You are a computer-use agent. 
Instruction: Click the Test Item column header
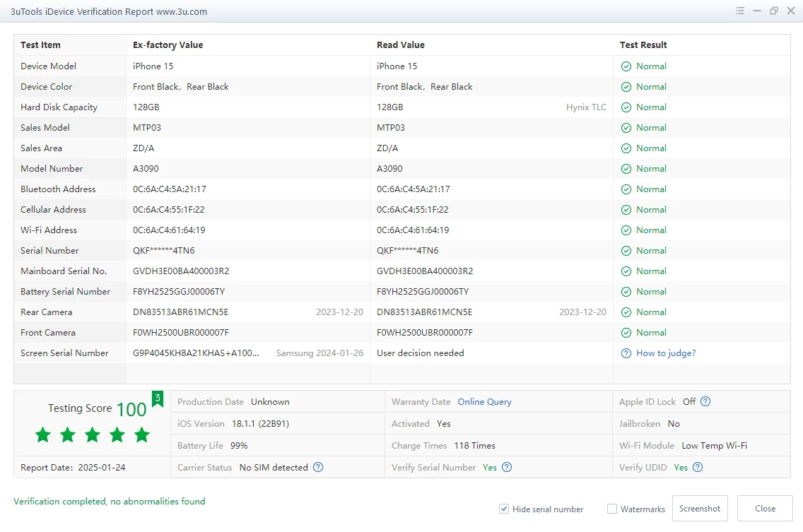coord(40,45)
